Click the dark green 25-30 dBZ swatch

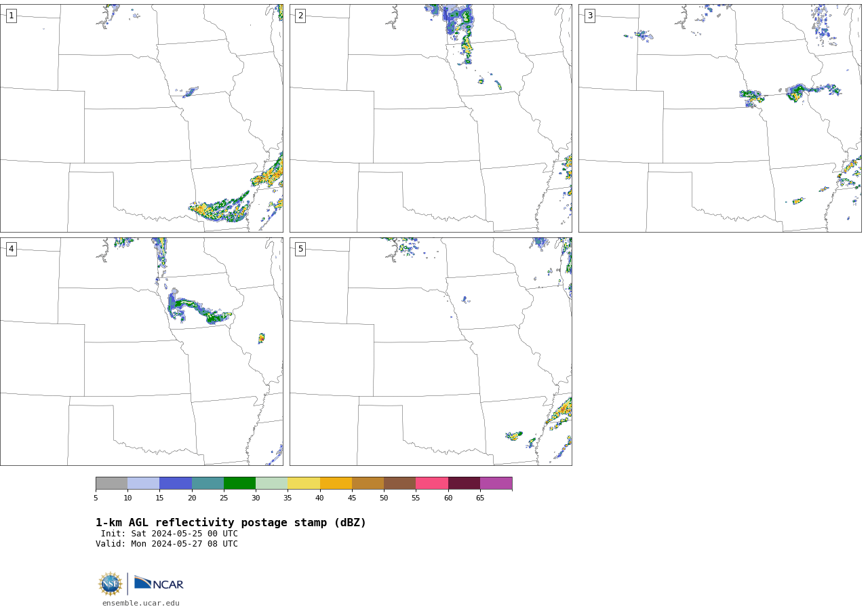[x=239, y=484]
